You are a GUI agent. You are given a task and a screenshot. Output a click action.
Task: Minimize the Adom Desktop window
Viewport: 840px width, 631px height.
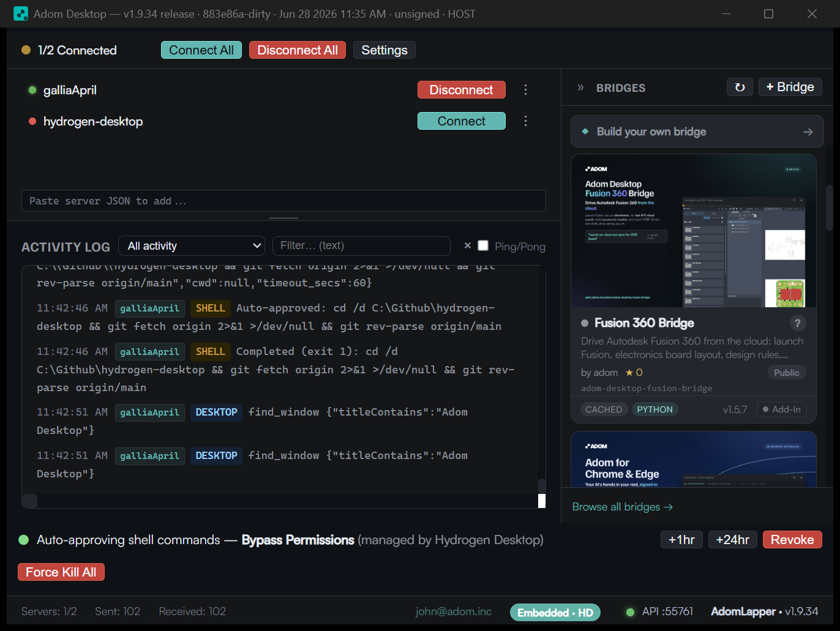[x=727, y=13]
